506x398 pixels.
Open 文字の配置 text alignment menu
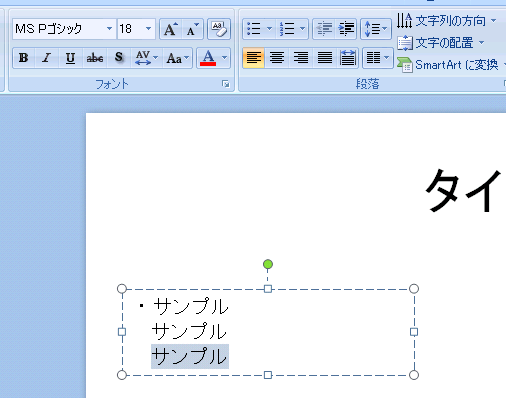(441, 43)
